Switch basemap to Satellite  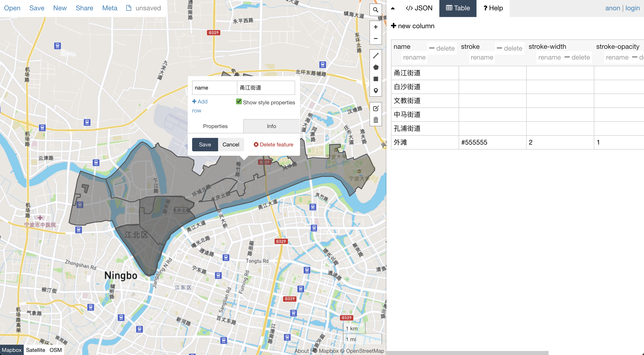coord(36,350)
